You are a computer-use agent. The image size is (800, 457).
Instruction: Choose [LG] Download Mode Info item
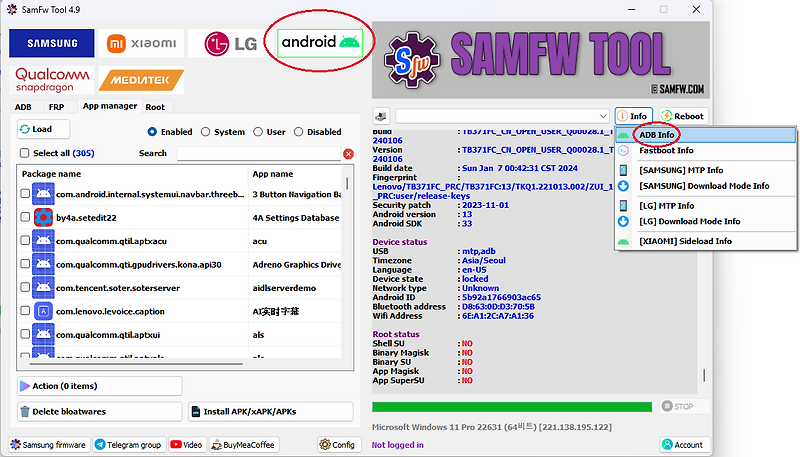tap(706, 221)
